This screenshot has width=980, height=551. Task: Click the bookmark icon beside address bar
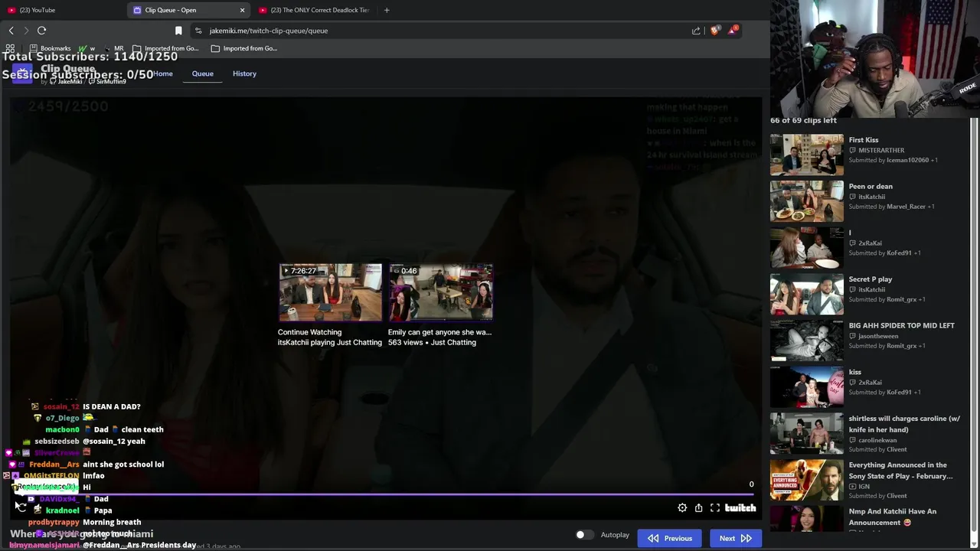[x=178, y=31]
